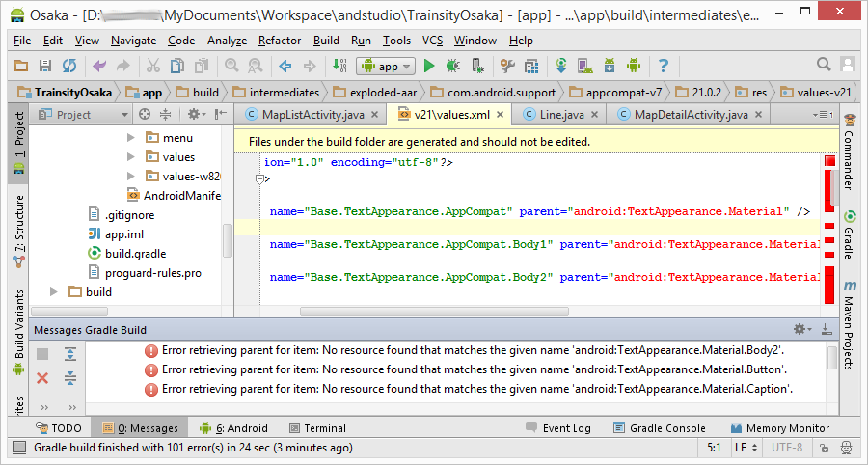Open the Event Log window
Screen dimensions: 868x465
click(558, 428)
